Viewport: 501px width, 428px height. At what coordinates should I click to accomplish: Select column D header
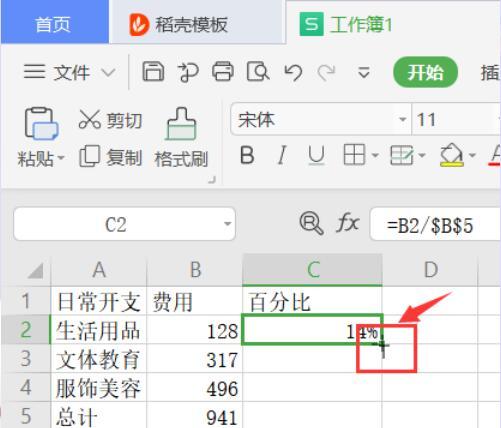pyautogui.click(x=430, y=270)
